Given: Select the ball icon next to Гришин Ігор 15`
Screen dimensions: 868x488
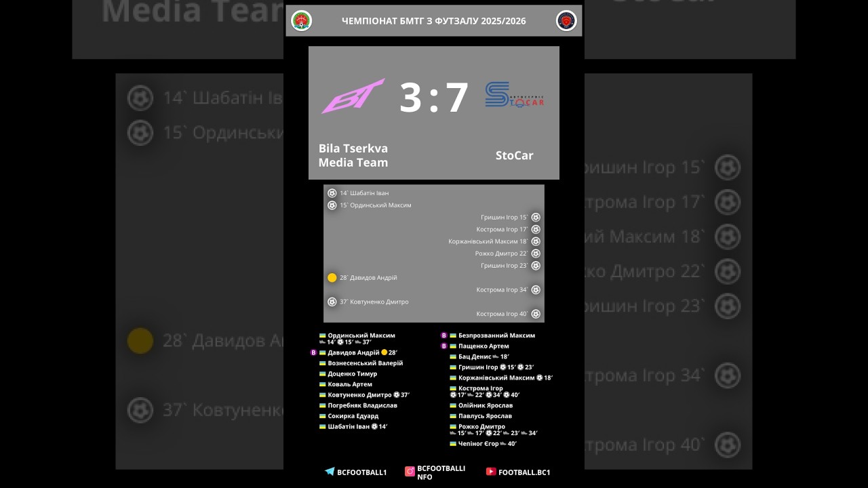Looking at the screenshot, I should point(536,218).
